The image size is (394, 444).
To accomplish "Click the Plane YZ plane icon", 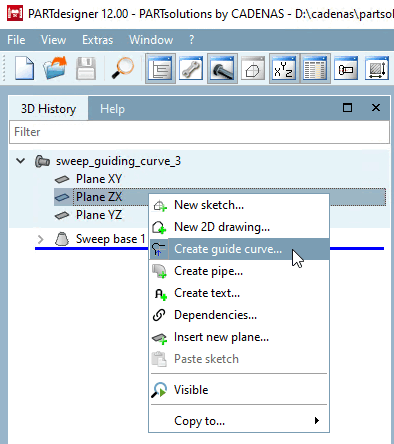I will click(62, 216).
